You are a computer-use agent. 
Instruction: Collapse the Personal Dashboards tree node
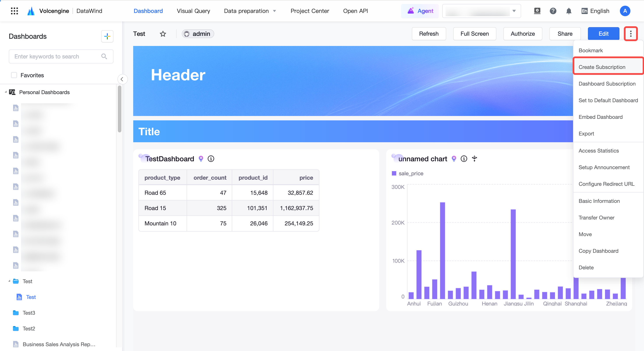point(5,92)
